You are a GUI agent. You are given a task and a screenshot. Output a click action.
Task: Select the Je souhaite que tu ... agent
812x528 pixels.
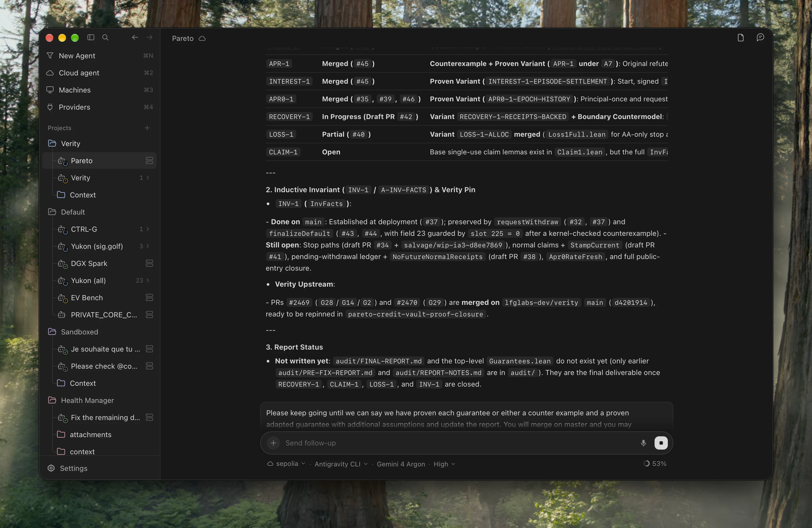point(100,349)
